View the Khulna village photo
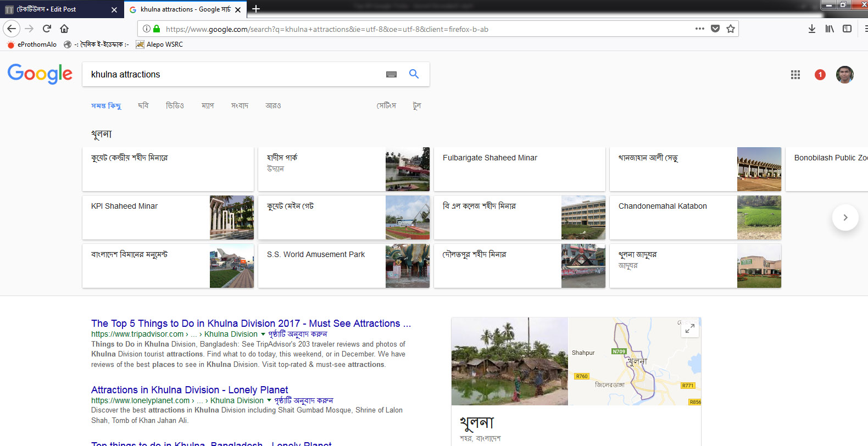 tap(509, 361)
